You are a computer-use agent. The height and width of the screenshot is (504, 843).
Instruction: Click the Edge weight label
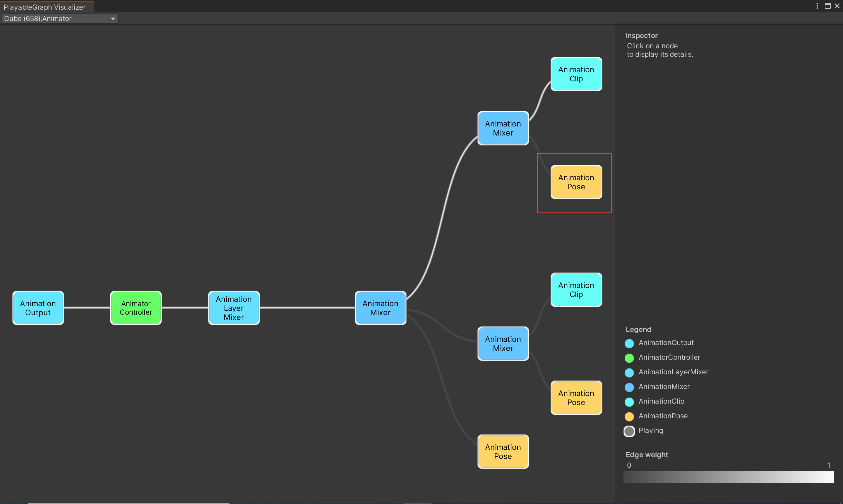[647, 455]
